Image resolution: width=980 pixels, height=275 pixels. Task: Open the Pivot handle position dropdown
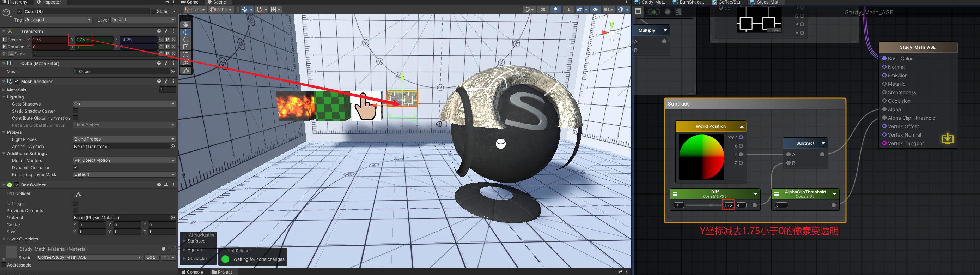pyautogui.click(x=196, y=10)
